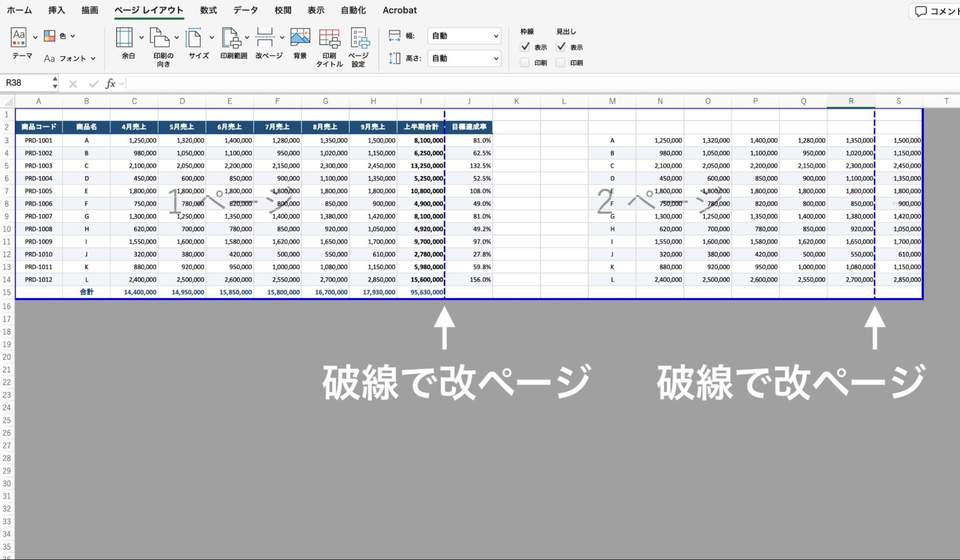Expand the テーマ dropdown arrow
960x560 pixels.
point(35,37)
